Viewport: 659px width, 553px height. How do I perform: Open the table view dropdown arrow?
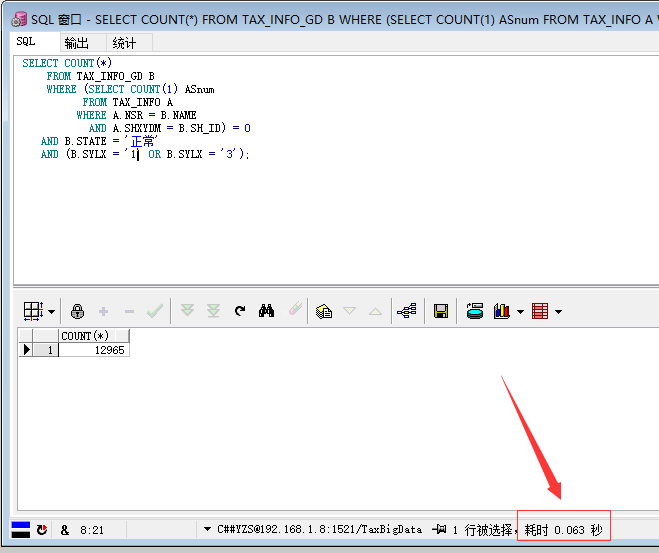[559, 312]
